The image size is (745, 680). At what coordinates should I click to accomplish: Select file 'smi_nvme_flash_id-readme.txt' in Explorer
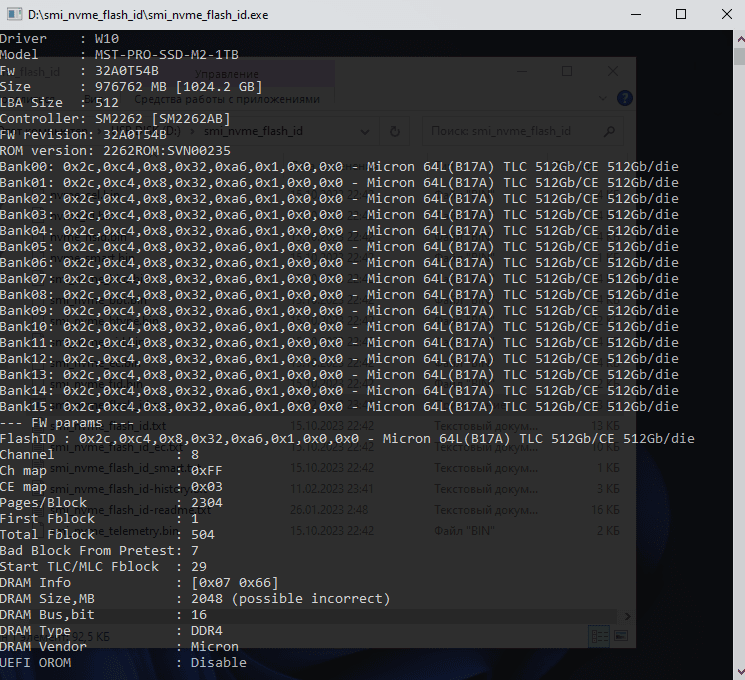(130, 510)
